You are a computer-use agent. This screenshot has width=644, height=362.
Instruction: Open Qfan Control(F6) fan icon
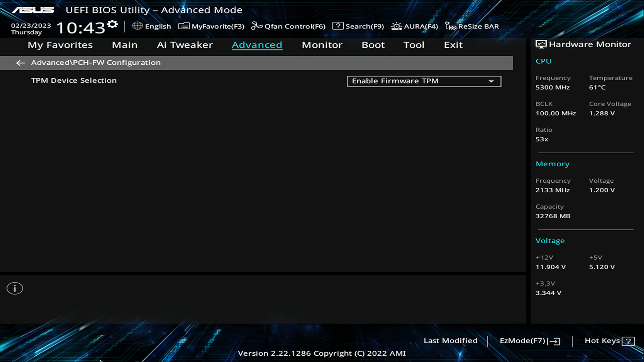tap(257, 26)
